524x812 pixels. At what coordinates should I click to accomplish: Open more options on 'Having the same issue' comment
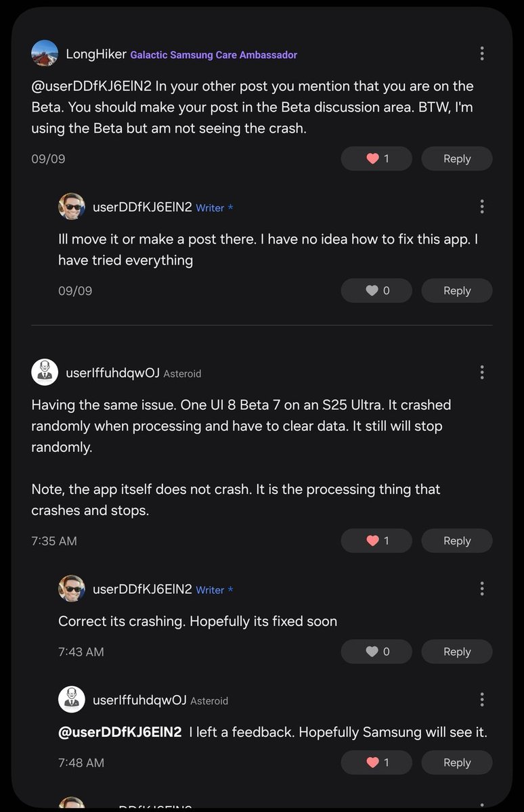coord(481,372)
